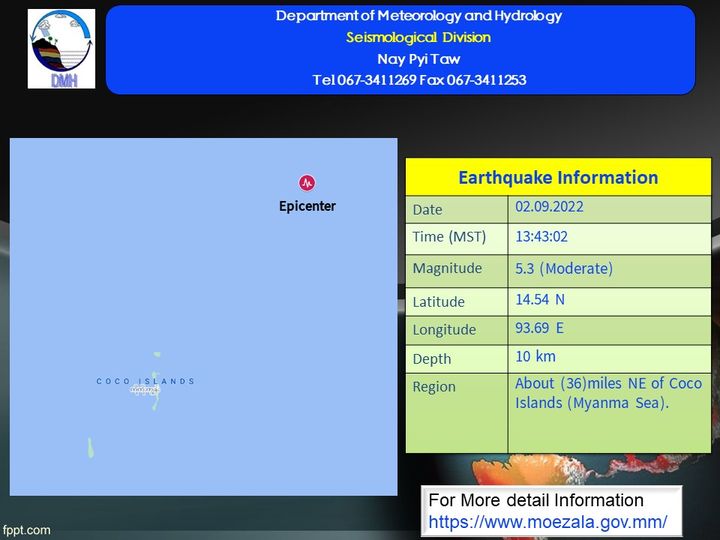This screenshot has width=720, height=540.
Task: Select the Department of Meteorology and Hydrology title
Action: click(418, 16)
